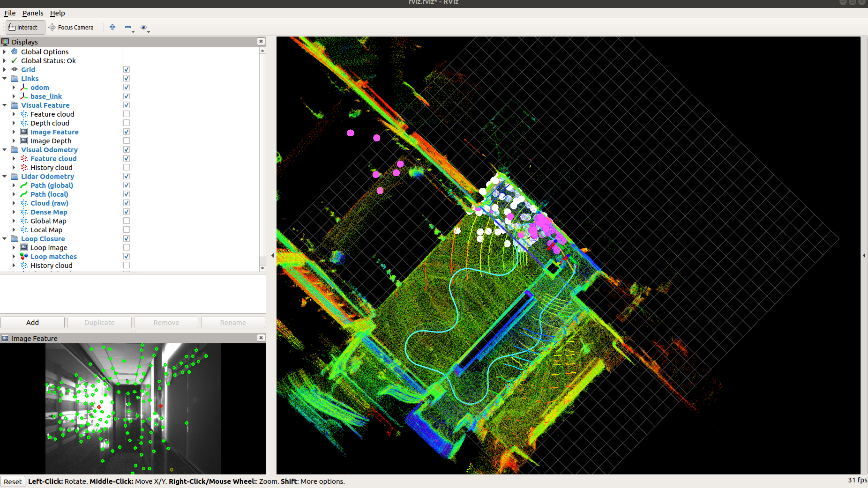Open the eye view options icon

(x=143, y=27)
